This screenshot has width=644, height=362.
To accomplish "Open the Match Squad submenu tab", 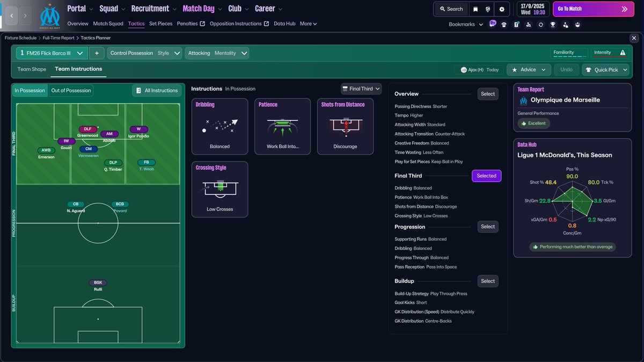I will click(x=108, y=24).
